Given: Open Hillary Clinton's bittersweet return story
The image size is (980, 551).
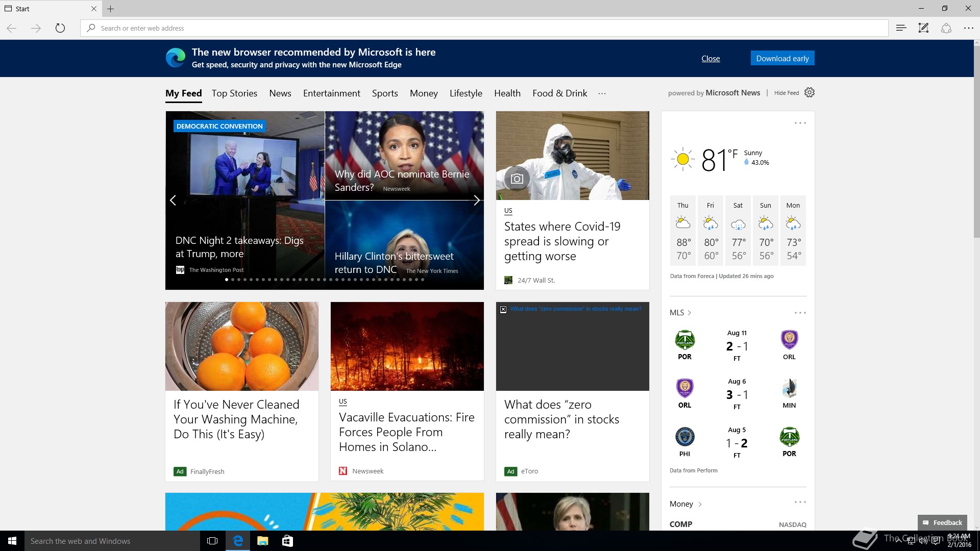Looking at the screenshot, I should tap(394, 263).
